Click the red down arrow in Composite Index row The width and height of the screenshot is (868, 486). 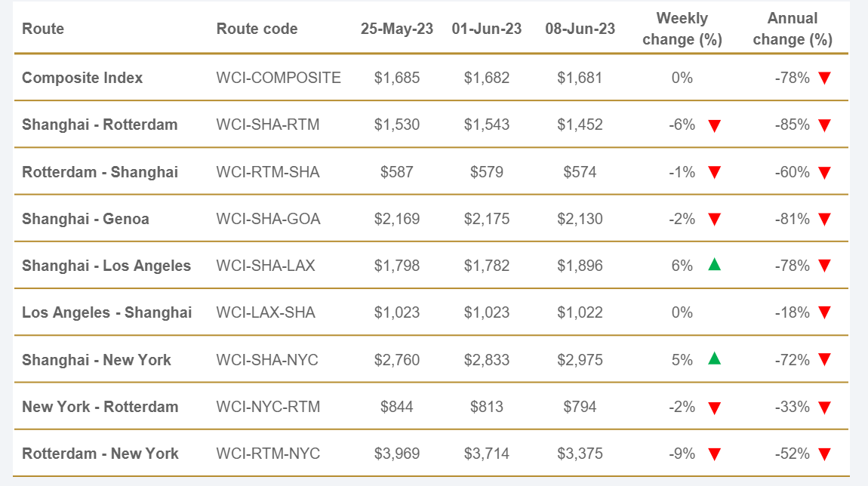824,78
